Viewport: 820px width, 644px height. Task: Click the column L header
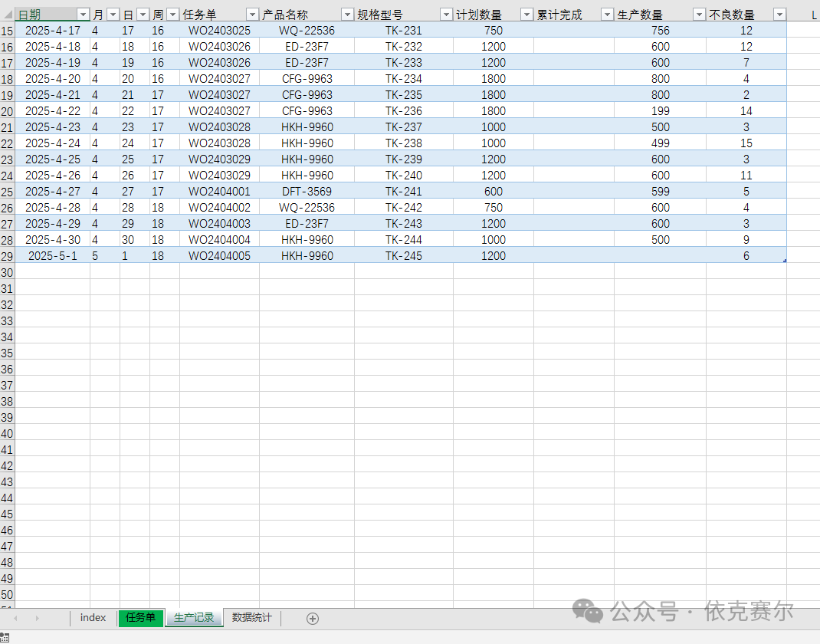point(813,15)
